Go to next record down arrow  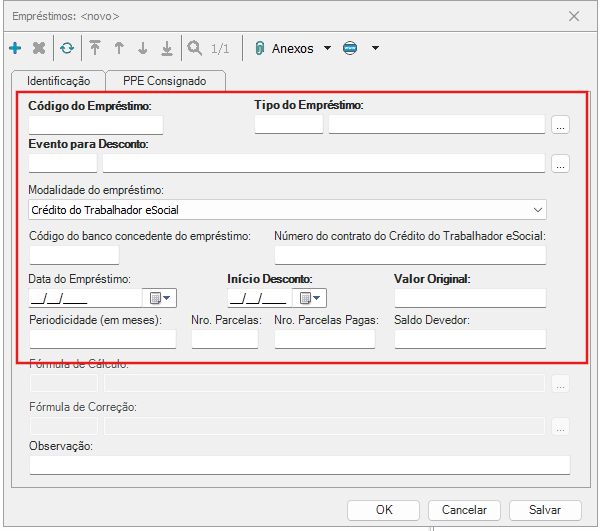(143, 48)
